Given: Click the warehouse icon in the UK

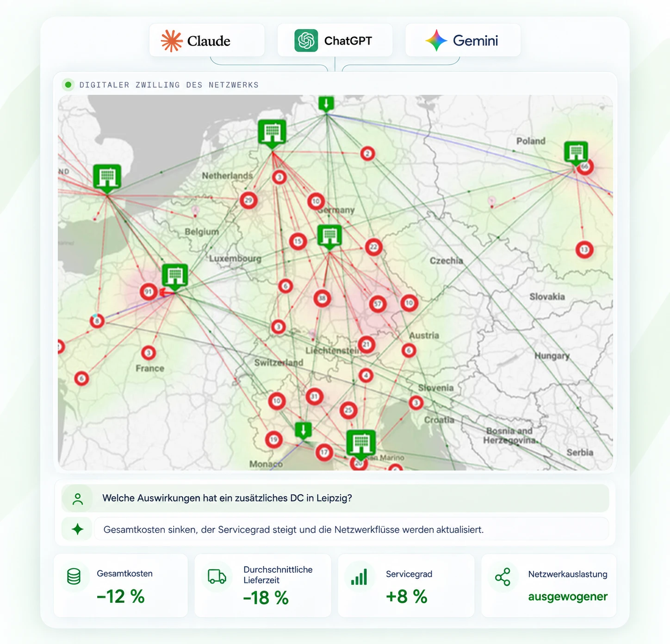Looking at the screenshot, I should [107, 178].
